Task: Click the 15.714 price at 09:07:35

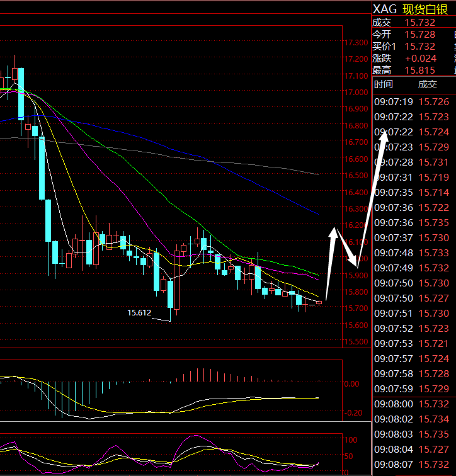Action: click(x=434, y=193)
